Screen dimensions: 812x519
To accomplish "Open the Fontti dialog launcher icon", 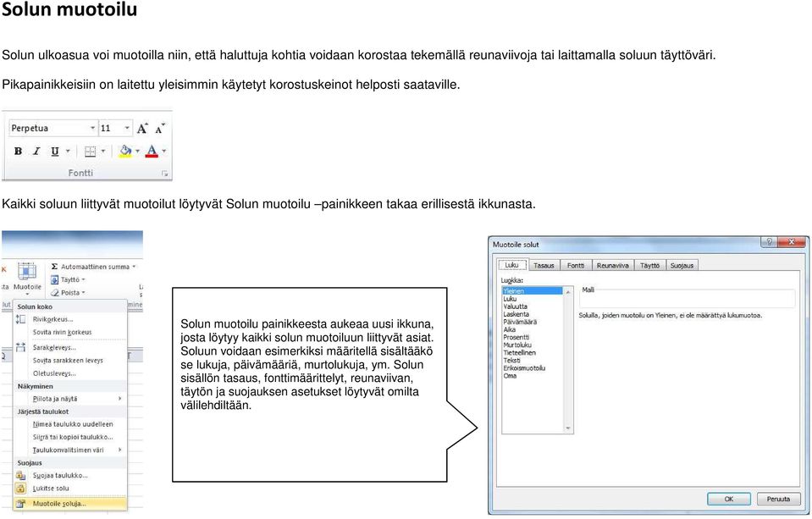I will 164,174.
